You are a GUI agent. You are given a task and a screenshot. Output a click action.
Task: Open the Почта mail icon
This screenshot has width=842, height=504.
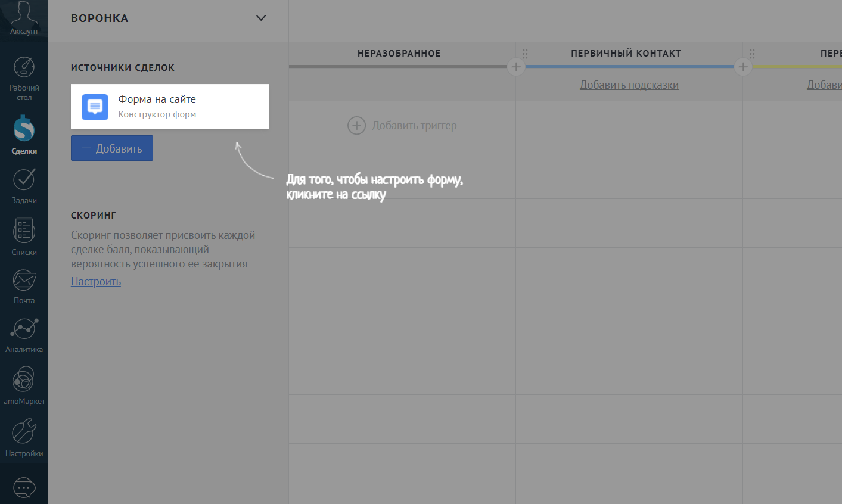click(24, 280)
